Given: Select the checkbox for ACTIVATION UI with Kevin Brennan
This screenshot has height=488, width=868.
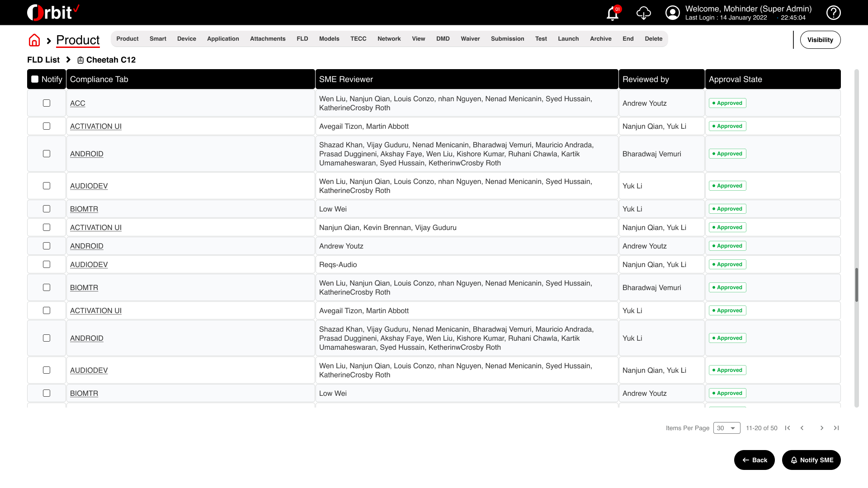Looking at the screenshot, I should click(x=47, y=227).
